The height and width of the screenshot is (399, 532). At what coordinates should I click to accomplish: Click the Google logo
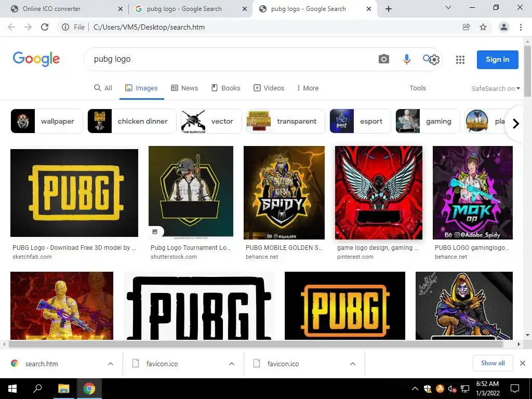[36, 59]
